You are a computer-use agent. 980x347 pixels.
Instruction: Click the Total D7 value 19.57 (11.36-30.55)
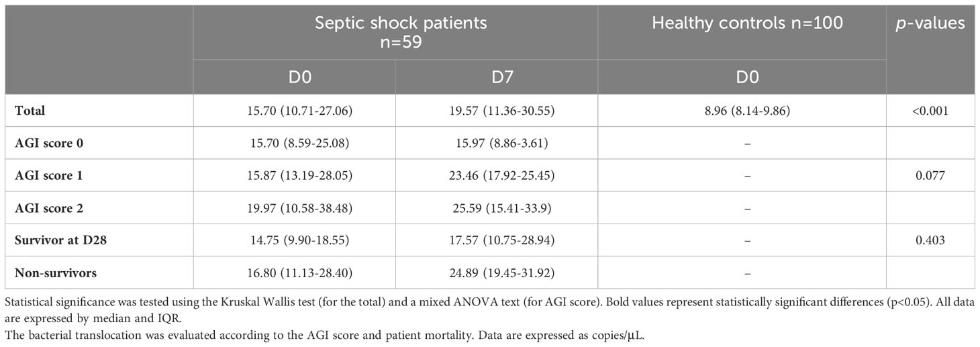coord(496,111)
